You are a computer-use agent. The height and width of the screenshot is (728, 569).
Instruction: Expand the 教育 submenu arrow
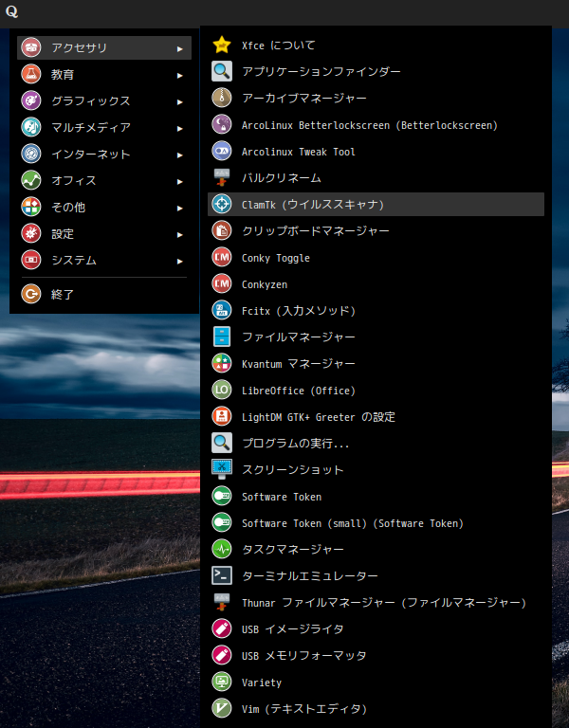180,75
